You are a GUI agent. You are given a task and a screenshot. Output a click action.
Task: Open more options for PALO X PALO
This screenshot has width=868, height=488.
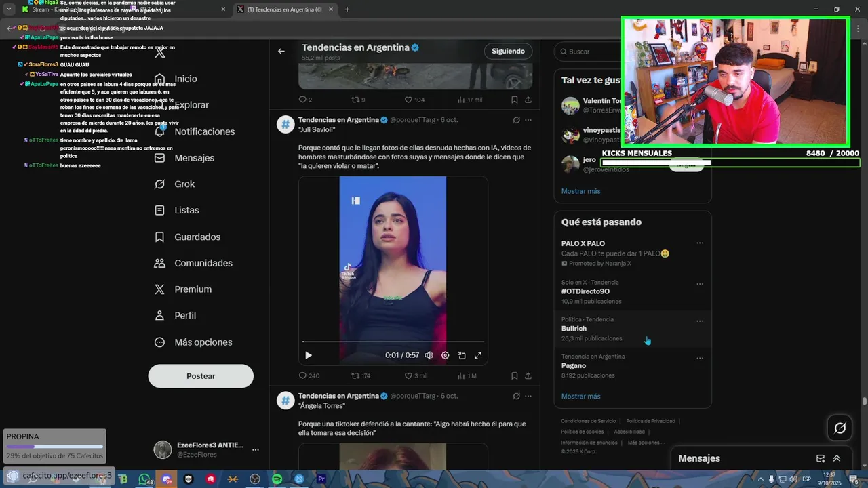click(700, 243)
